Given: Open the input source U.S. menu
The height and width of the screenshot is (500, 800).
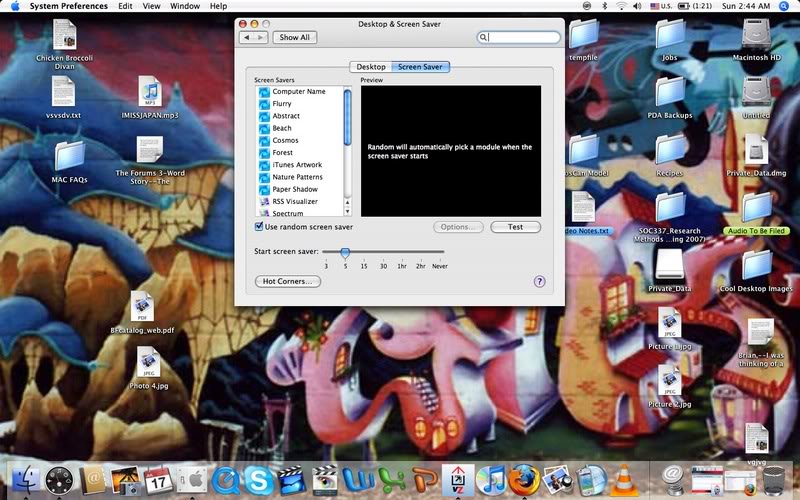Looking at the screenshot, I should click(661, 6).
